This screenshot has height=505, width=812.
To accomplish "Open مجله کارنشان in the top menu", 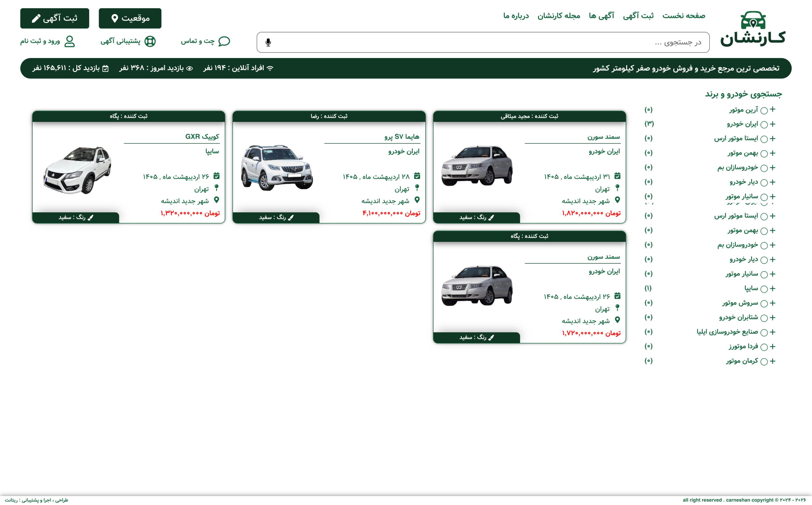I will [559, 16].
